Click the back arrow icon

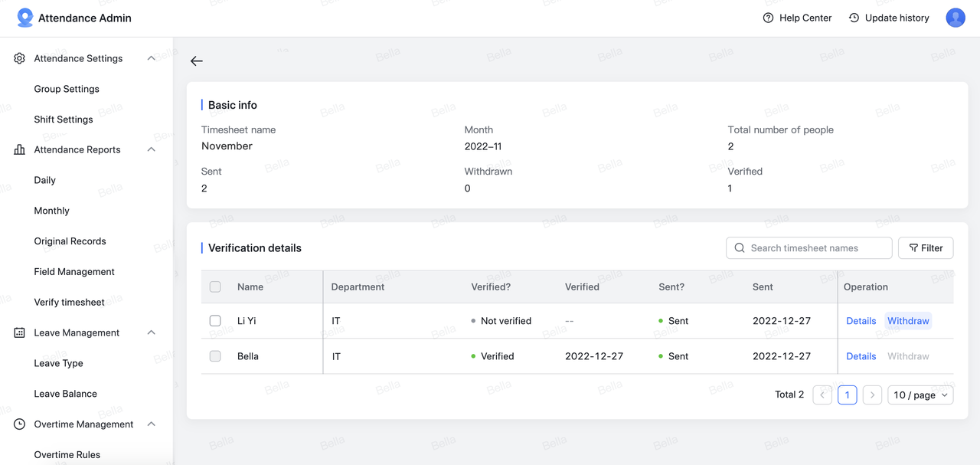coord(197,61)
